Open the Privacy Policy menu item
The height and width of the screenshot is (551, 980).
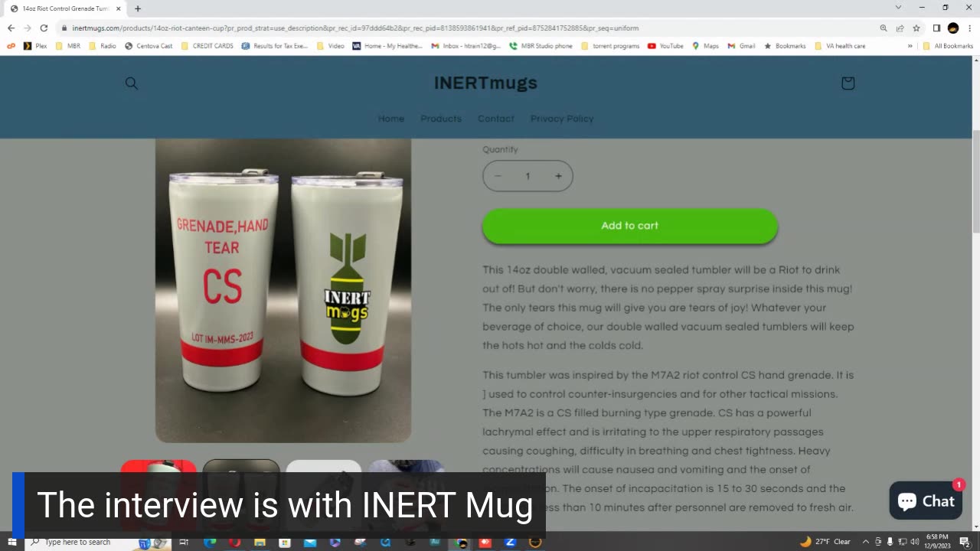point(562,119)
